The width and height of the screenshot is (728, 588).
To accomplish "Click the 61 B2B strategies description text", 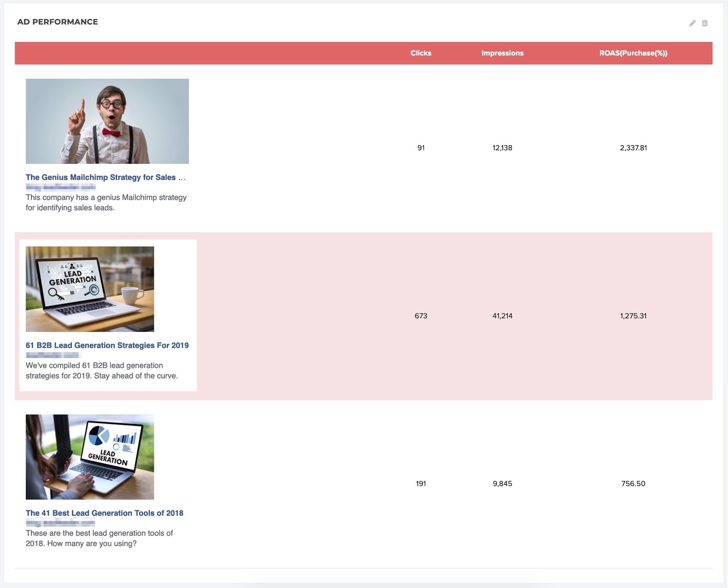I will pyautogui.click(x=101, y=370).
